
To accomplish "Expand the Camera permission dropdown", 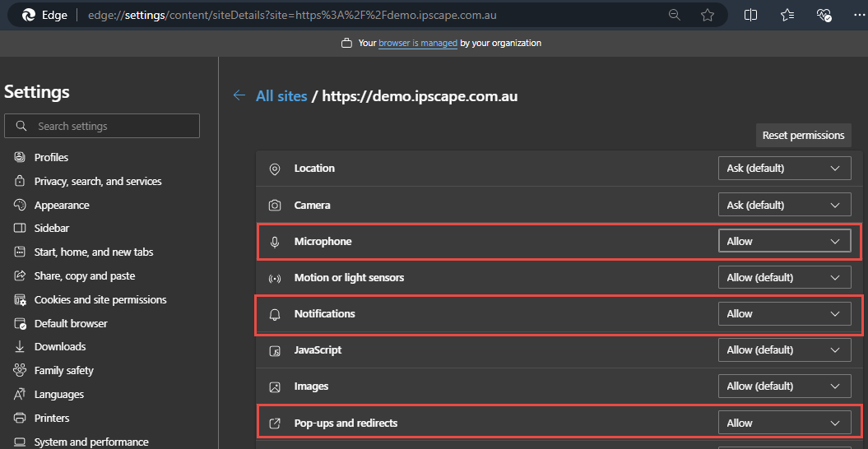I will pyautogui.click(x=784, y=205).
